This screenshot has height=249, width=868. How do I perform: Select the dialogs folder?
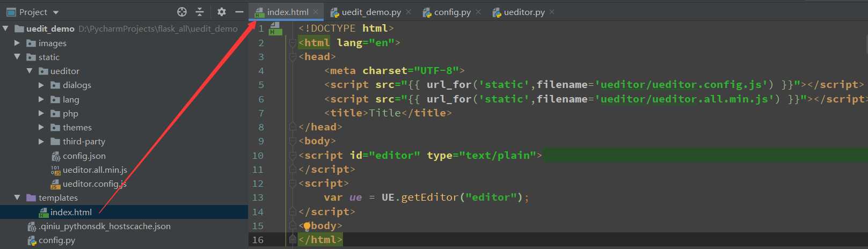77,85
